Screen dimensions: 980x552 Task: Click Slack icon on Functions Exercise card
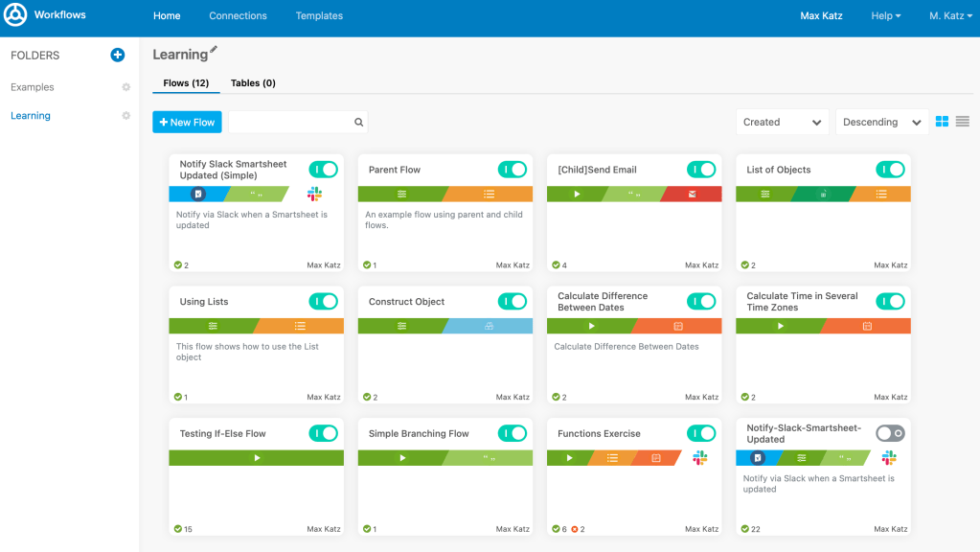(x=700, y=458)
